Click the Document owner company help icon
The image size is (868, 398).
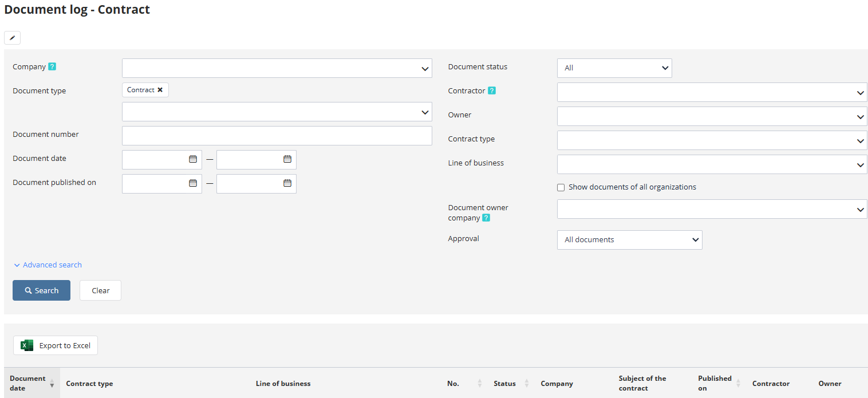click(x=486, y=218)
